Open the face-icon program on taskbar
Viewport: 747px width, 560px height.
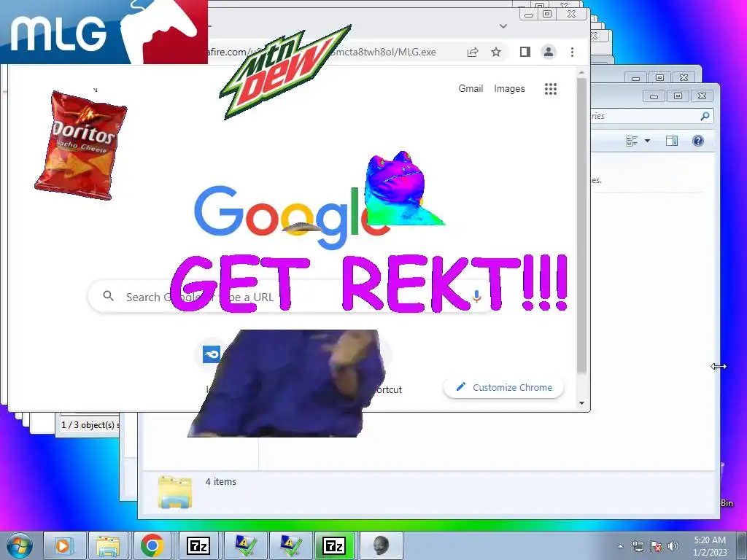pyautogui.click(x=380, y=545)
